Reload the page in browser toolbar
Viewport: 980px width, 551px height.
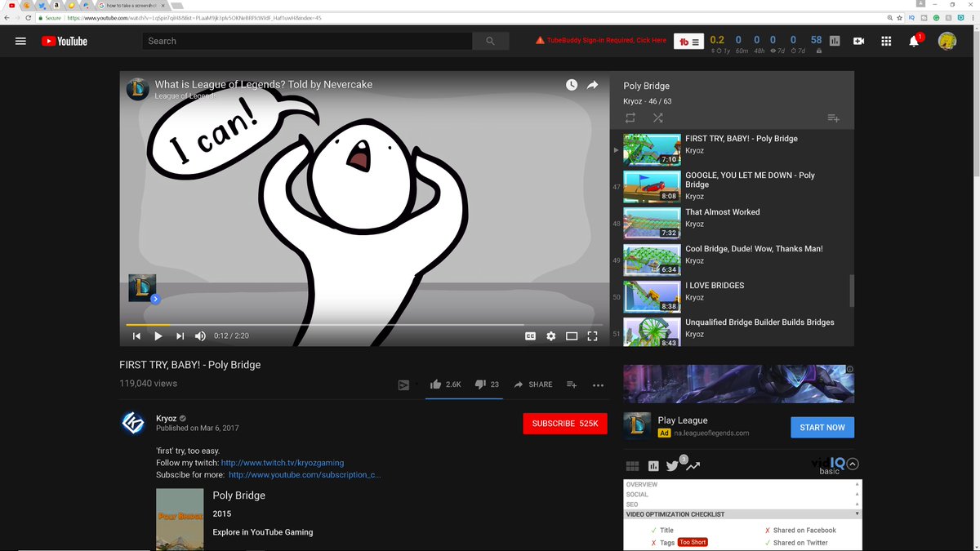[29, 17]
